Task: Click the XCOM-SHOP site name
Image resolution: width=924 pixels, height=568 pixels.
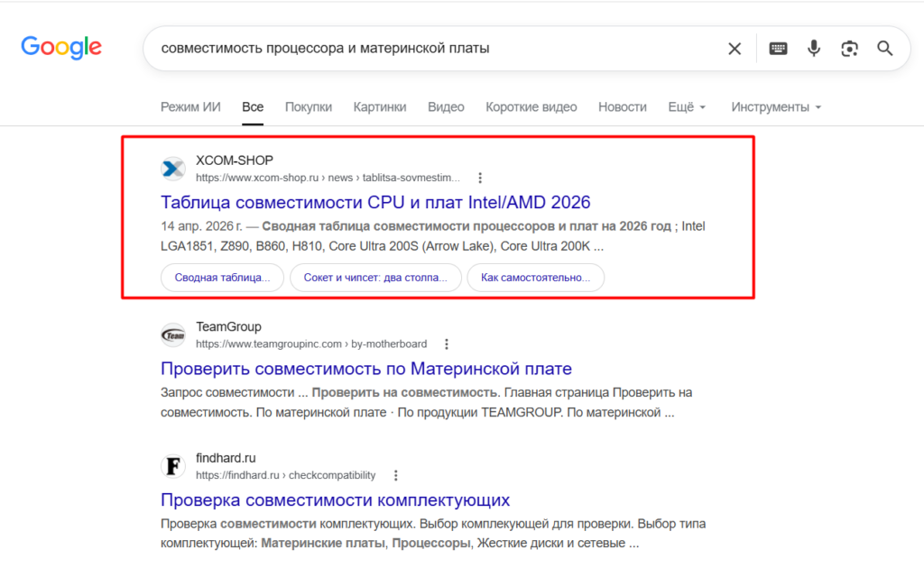Action: click(x=235, y=160)
